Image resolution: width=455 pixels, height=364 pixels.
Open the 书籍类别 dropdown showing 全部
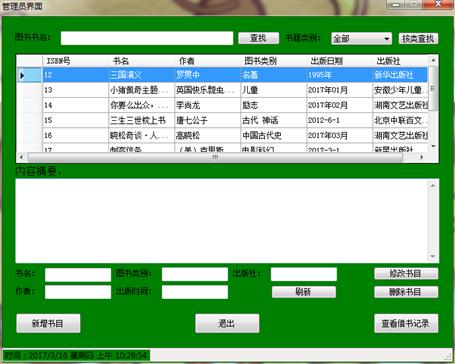tap(361, 39)
